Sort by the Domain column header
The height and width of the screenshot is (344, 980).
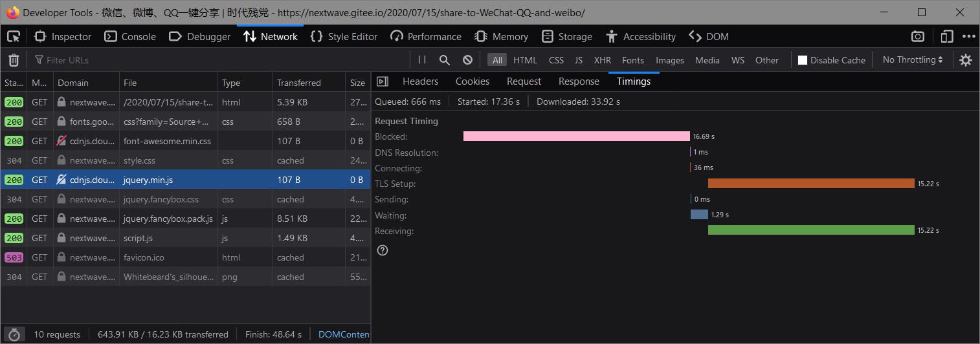[x=85, y=83]
